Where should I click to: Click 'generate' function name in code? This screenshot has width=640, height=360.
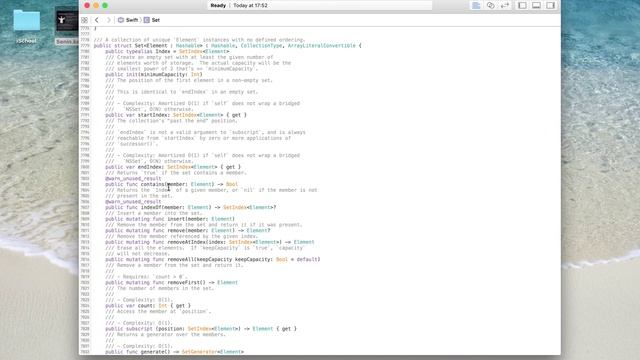pos(153,351)
